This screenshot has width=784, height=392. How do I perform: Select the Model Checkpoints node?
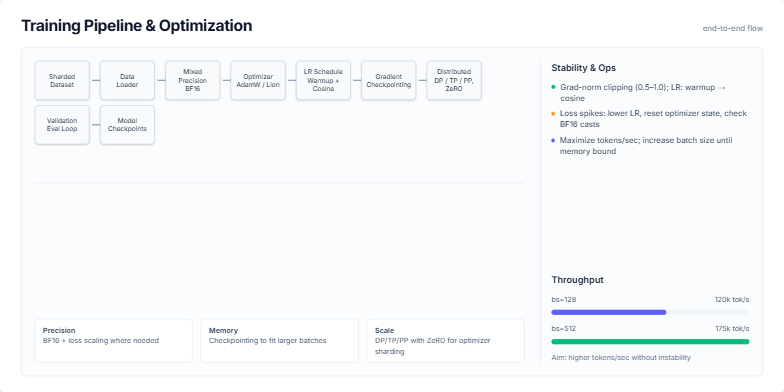pos(128,124)
